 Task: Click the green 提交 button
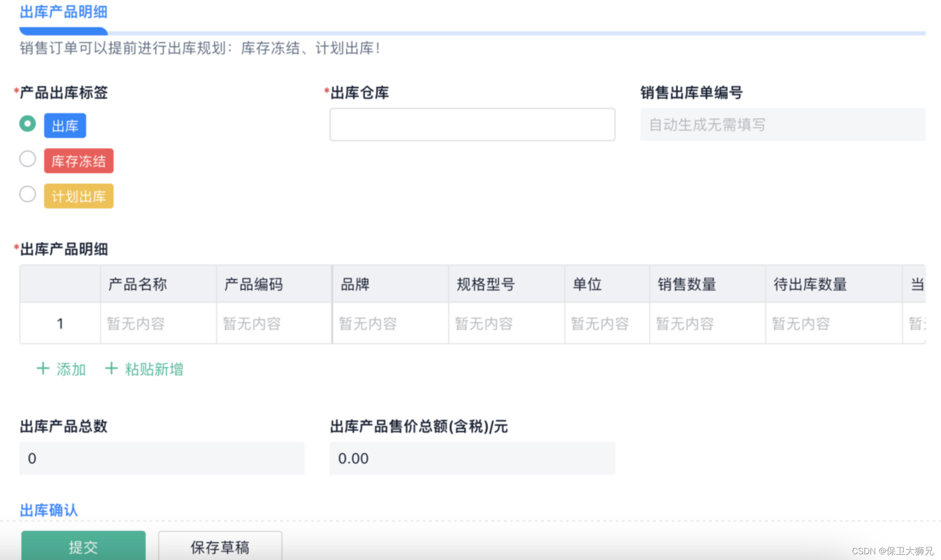(83, 547)
